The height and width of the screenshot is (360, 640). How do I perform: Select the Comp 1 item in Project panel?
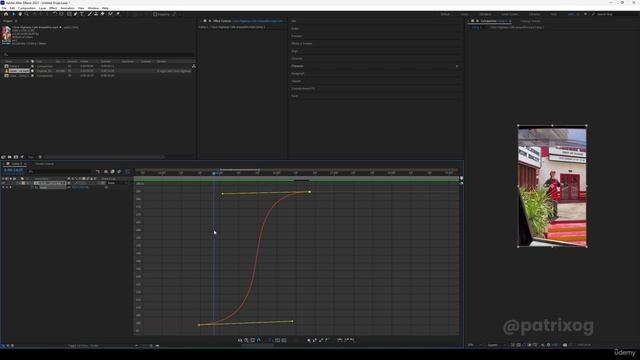[x=15, y=66]
